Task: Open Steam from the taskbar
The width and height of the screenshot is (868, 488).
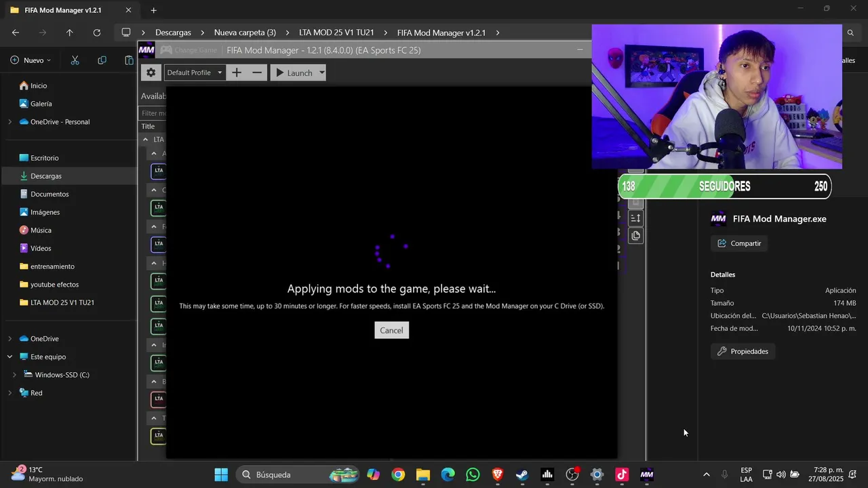Action: point(522,474)
